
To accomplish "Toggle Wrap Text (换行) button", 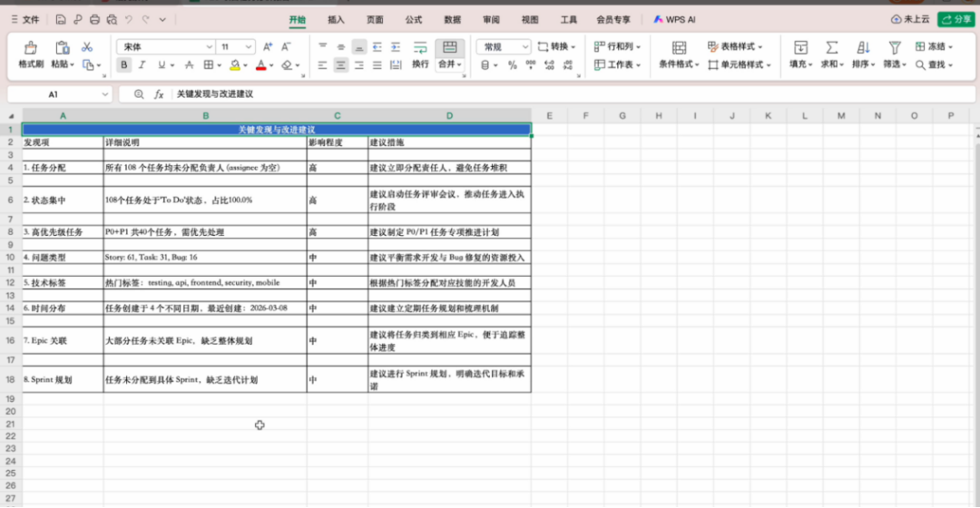I will click(x=420, y=55).
